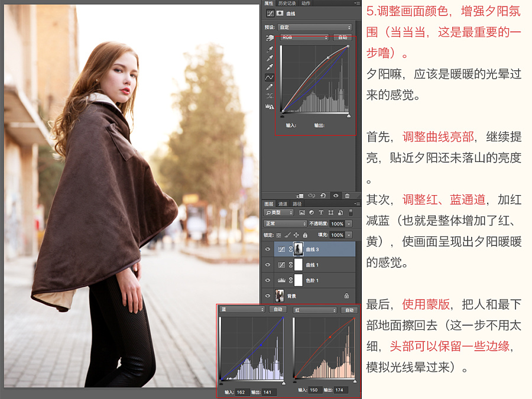Viewport: 532px width, 399px height.
Task: Switch to the 历史记录 tab
Action: pos(287,3)
